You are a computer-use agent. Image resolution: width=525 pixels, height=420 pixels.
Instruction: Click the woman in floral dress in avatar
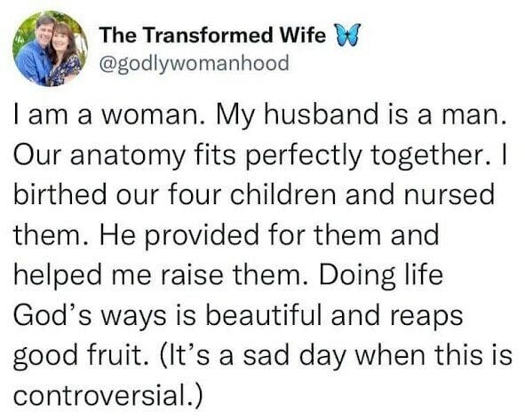click(64, 55)
